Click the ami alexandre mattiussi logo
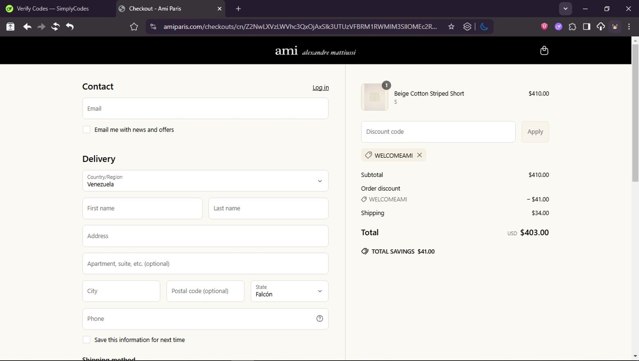639x361 pixels. pyautogui.click(x=315, y=51)
